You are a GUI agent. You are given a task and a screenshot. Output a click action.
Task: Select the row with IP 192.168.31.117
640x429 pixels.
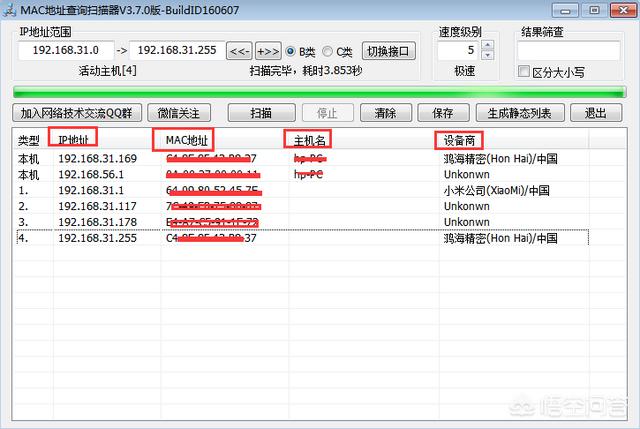coord(301,206)
